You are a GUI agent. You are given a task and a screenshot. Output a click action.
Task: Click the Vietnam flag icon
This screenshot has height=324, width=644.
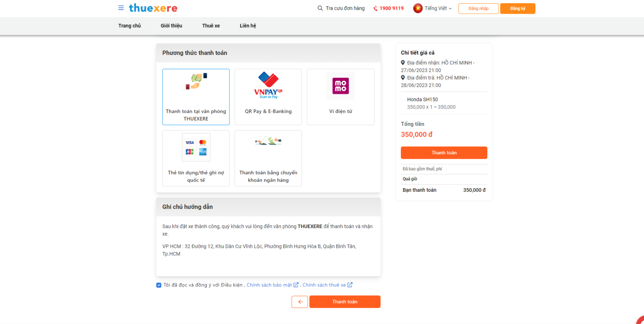(418, 8)
